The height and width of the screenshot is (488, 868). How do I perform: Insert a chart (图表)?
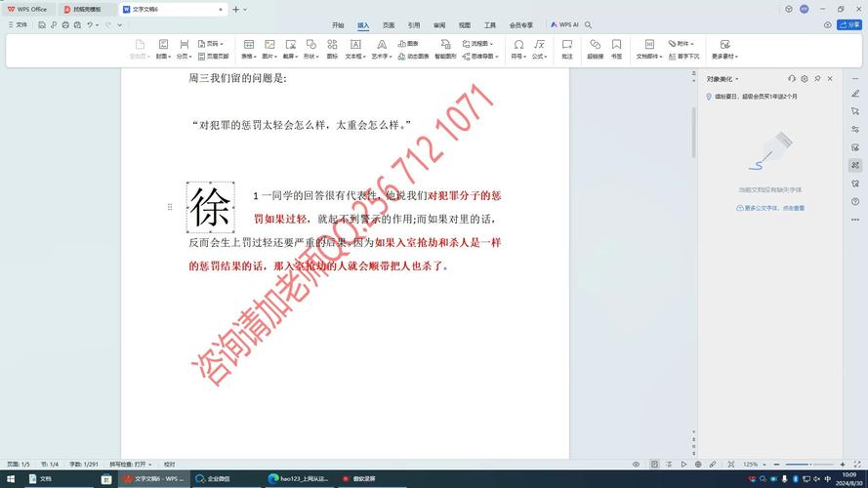pyautogui.click(x=408, y=43)
